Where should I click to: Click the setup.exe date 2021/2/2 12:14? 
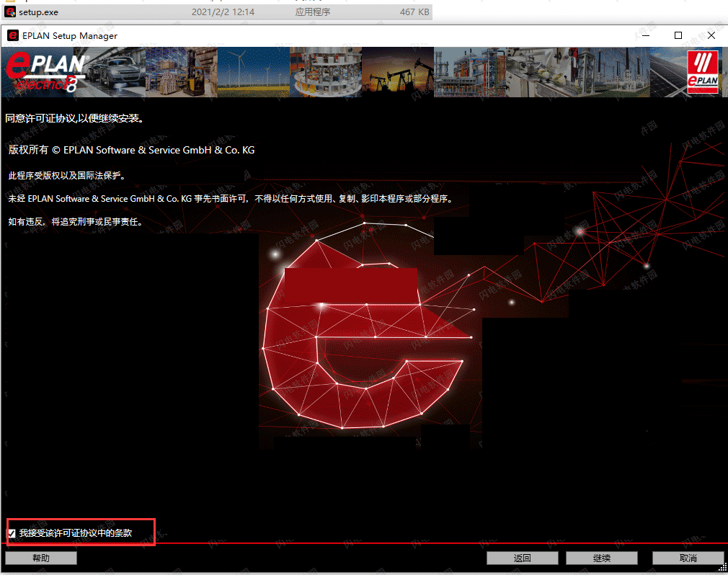(223, 12)
